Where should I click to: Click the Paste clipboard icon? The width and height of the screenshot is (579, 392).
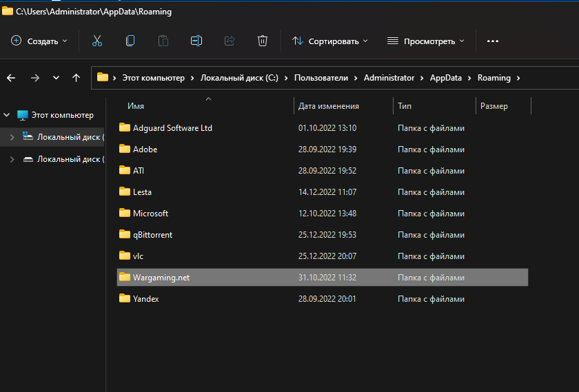coord(163,41)
